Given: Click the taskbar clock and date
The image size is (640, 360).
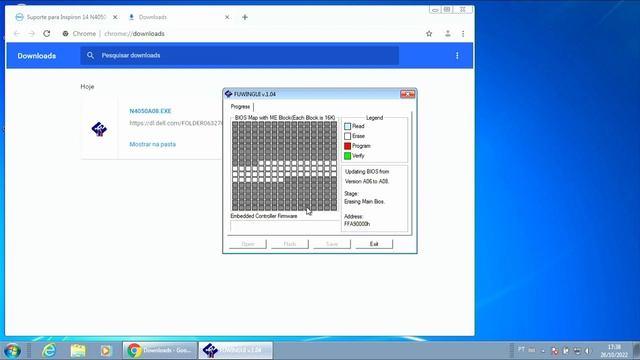Looking at the screenshot, I should click(x=614, y=351).
